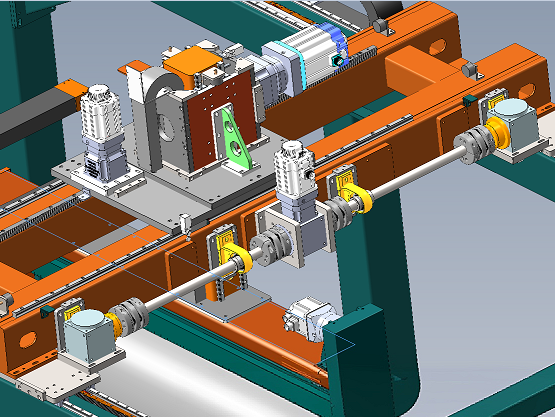
Task: Click the gray disc coupling near central gearbox
Action: point(271,245)
